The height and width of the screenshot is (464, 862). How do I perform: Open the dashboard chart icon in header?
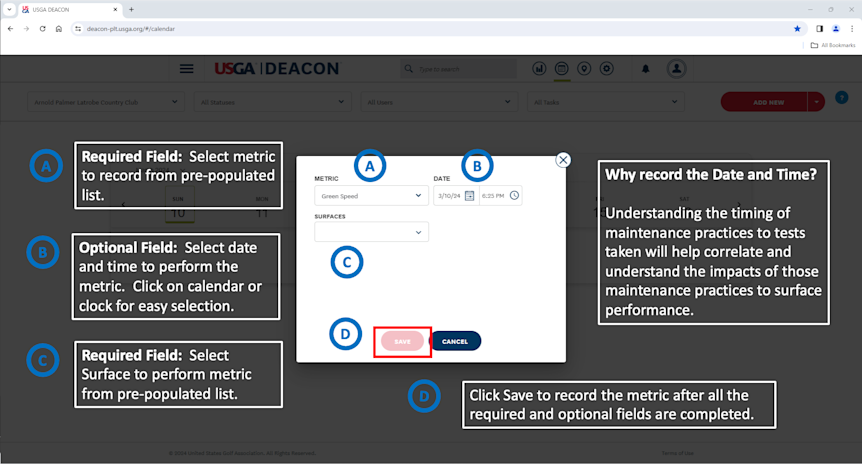pyautogui.click(x=539, y=69)
